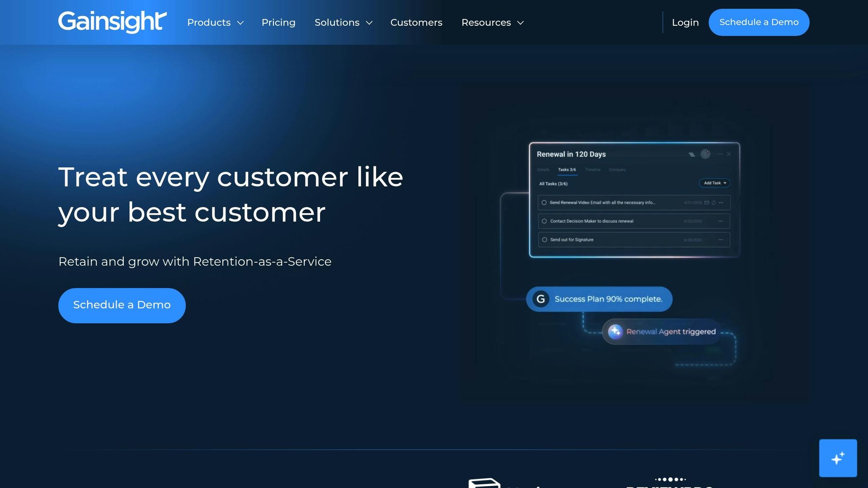The height and width of the screenshot is (488, 868).
Task: Check the circle on Contact Decision Maker task
Action: pyautogui.click(x=545, y=221)
